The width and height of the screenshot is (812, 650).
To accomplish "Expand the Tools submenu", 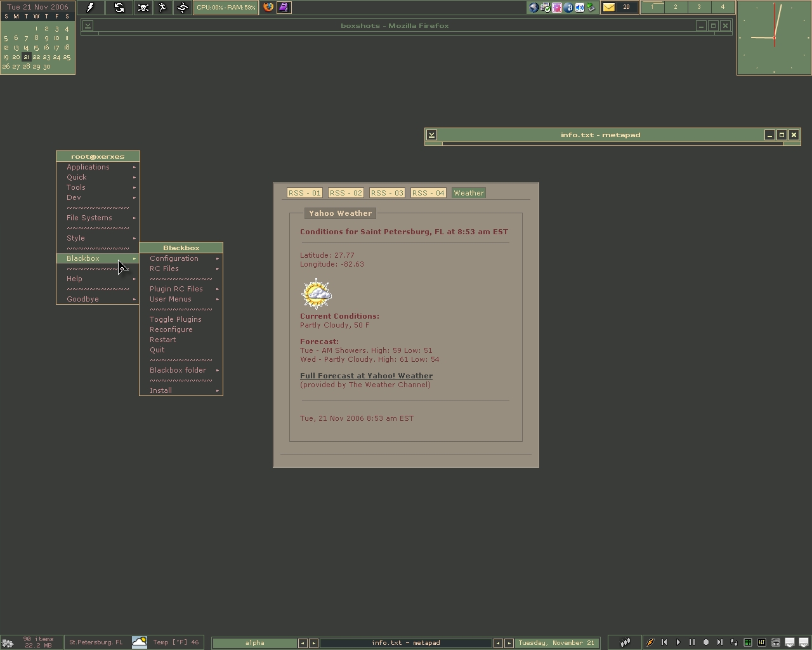I will tap(98, 187).
